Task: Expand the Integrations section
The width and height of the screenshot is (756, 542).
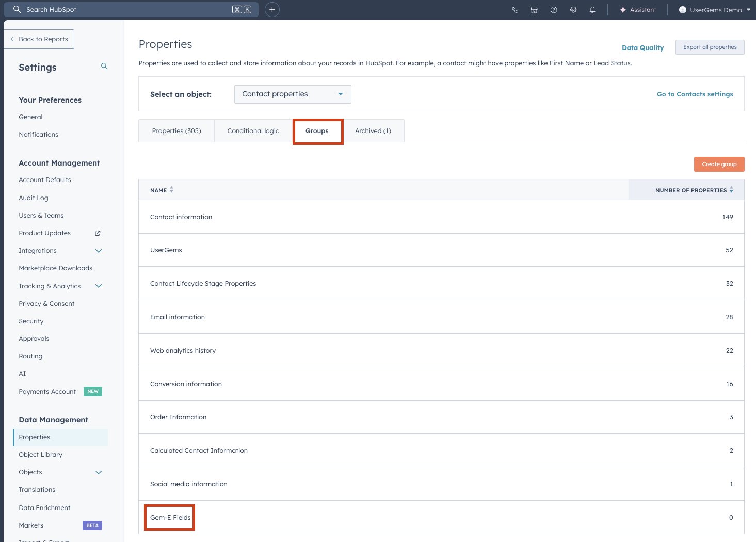Action: click(99, 251)
